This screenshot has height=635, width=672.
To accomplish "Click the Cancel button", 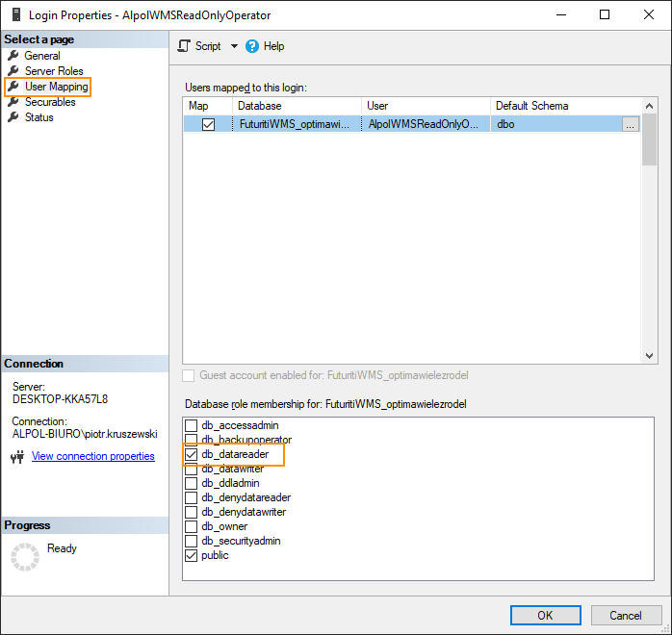I will pyautogui.click(x=625, y=615).
